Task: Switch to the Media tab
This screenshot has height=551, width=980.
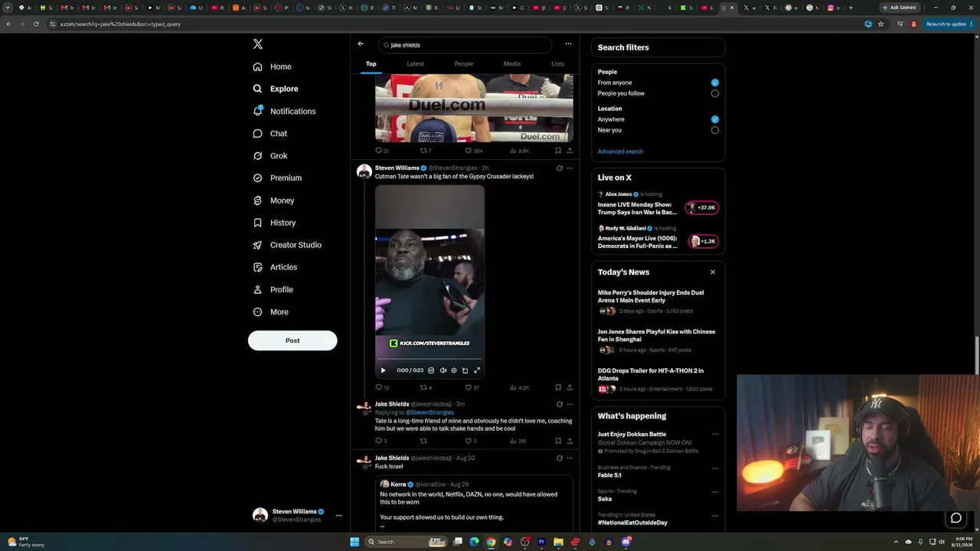Action: 512,64
